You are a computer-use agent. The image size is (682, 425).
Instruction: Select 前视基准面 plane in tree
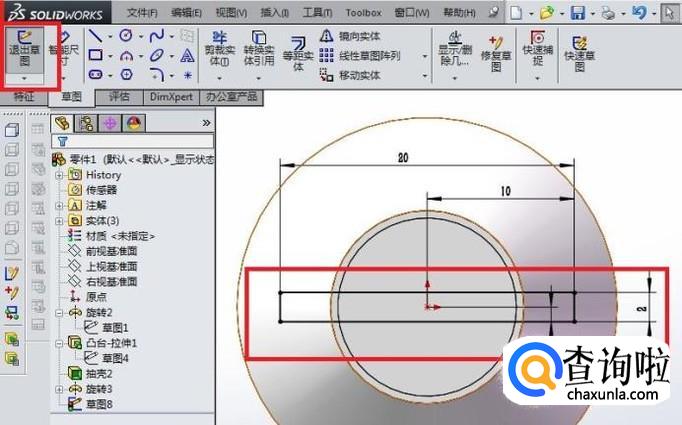click(111, 251)
